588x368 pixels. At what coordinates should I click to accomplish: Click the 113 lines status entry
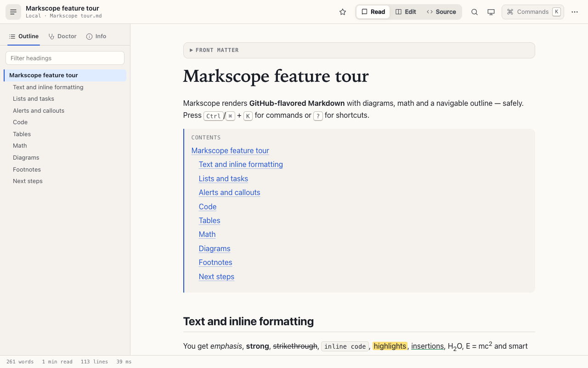coord(94,362)
